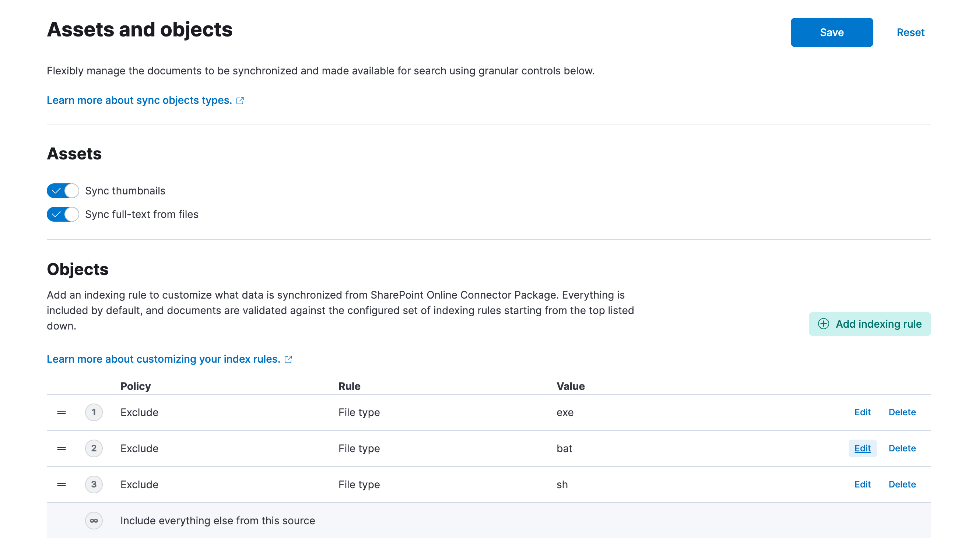Delete the exe file type rule
The height and width of the screenshot is (560, 975).
click(902, 412)
